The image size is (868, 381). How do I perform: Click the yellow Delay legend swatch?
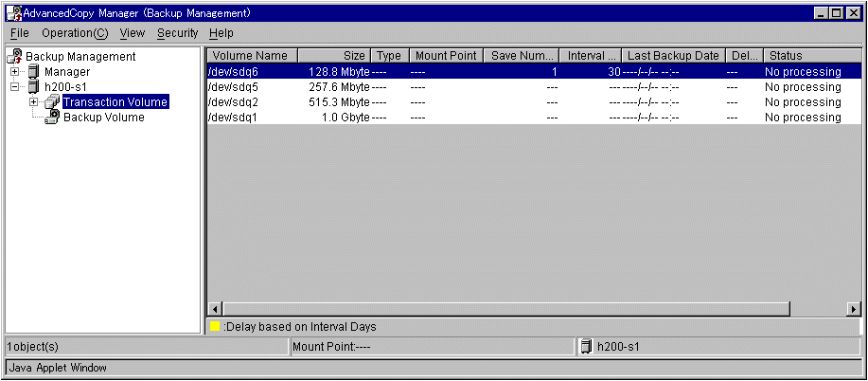coord(215,327)
